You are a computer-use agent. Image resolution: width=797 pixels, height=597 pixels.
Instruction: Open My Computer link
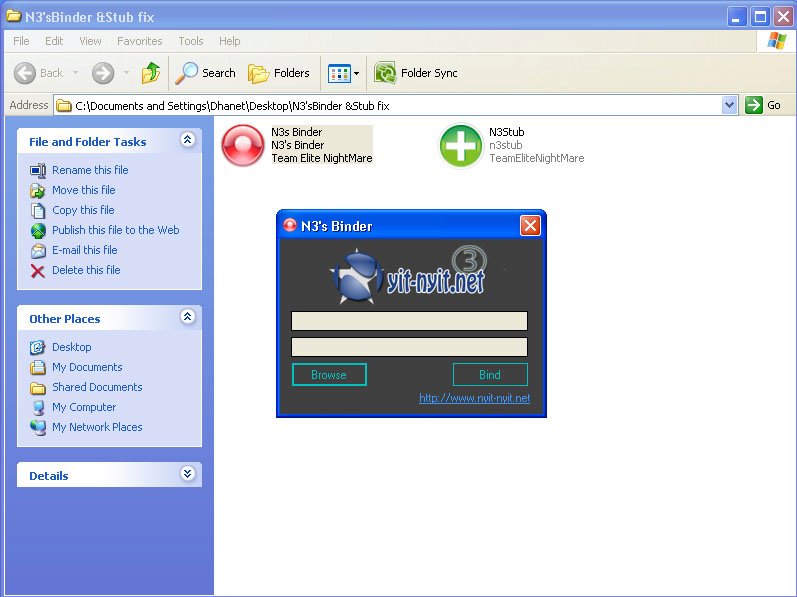click(84, 407)
